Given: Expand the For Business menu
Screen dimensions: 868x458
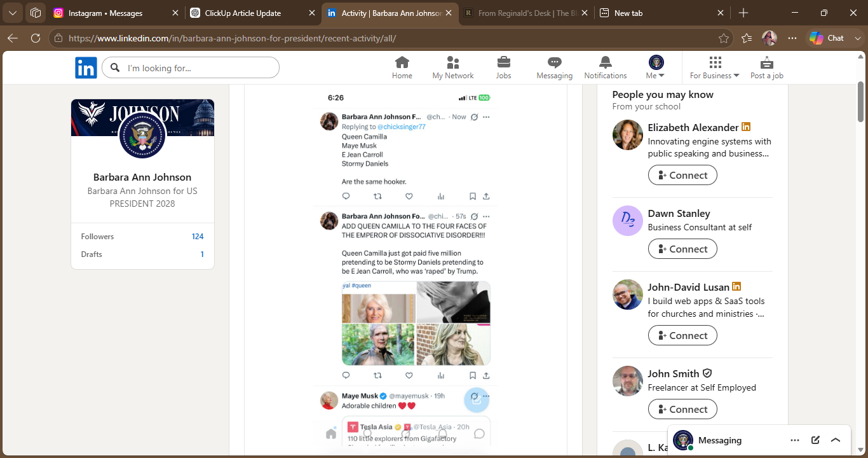Looking at the screenshot, I should click(x=715, y=67).
